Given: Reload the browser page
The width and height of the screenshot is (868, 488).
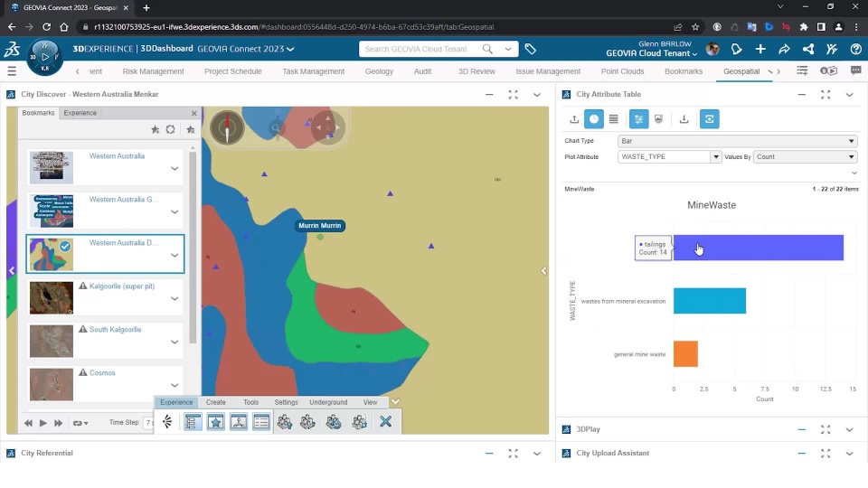Looking at the screenshot, I should (x=46, y=26).
